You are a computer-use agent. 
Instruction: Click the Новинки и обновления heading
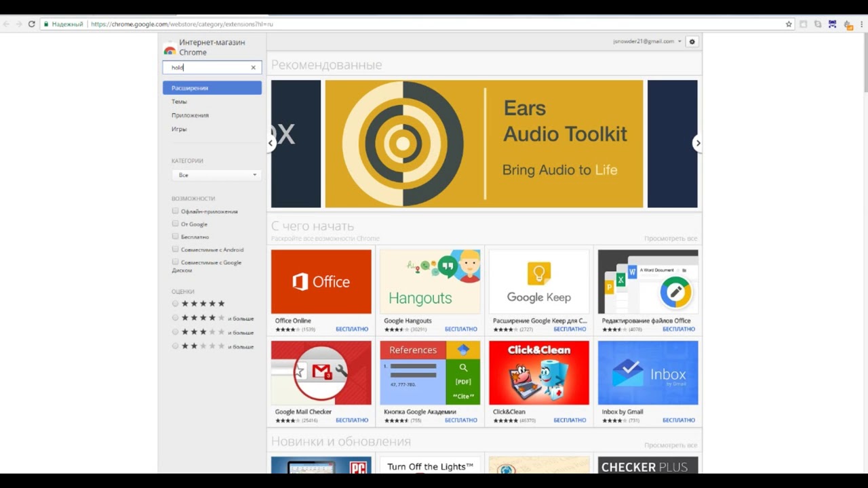341,441
